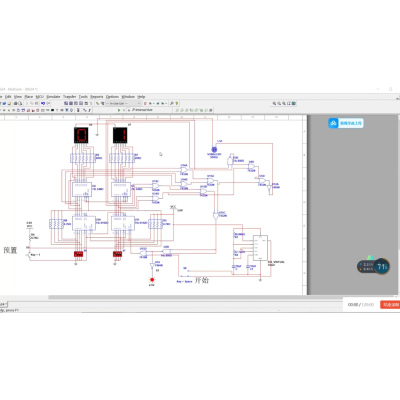Viewport: 400px width, 400px height.
Task: Click the red stop recording button
Action: pyautogui.click(x=390, y=304)
